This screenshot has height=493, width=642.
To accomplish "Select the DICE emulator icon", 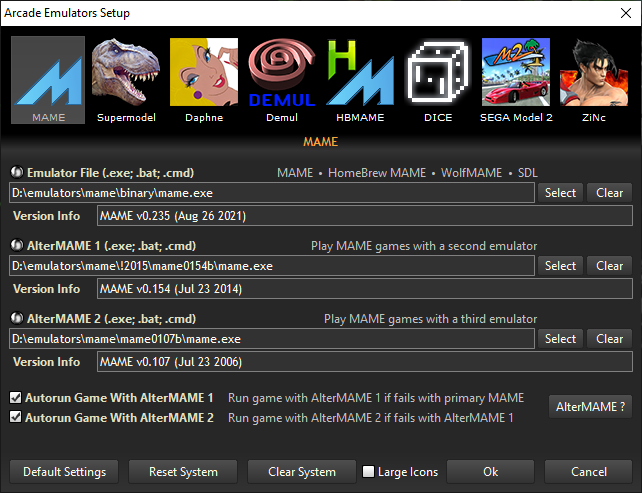I will (x=437, y=80).
